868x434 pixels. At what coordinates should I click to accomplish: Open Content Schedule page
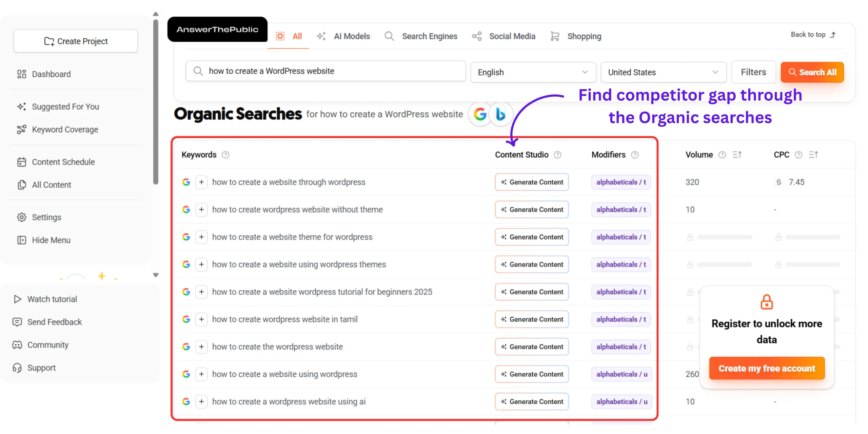[x=56, y=162]
